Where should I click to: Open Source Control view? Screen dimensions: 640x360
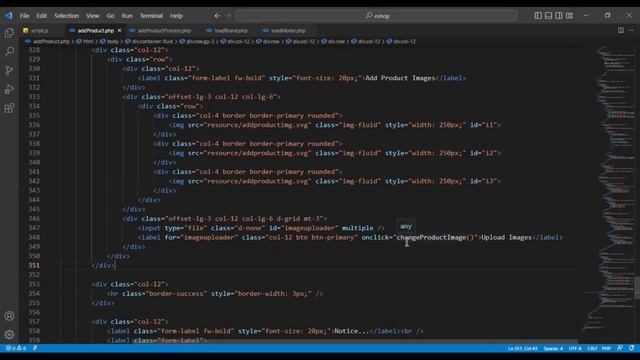point(9,70)
